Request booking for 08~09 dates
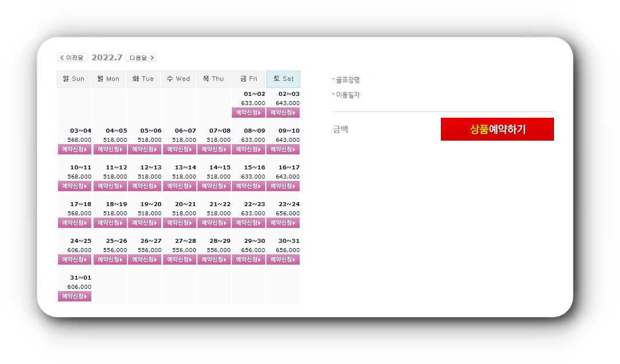The height and width of the screenshot is (364, 620). (x=249, y=149)
